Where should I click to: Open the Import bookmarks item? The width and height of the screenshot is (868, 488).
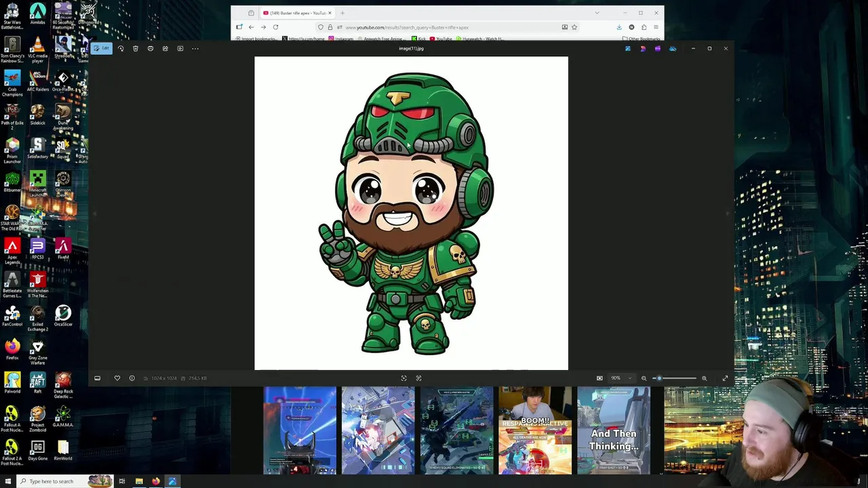click(x=256, y=39)
